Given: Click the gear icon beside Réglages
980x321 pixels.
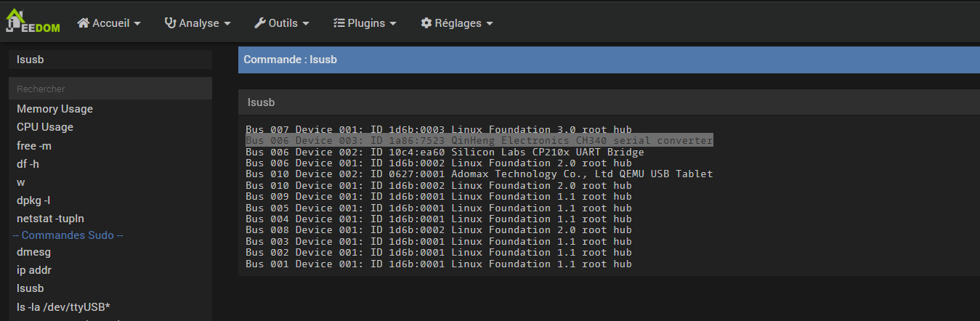Looking at the screenshot, I should [x=426, y=23].
